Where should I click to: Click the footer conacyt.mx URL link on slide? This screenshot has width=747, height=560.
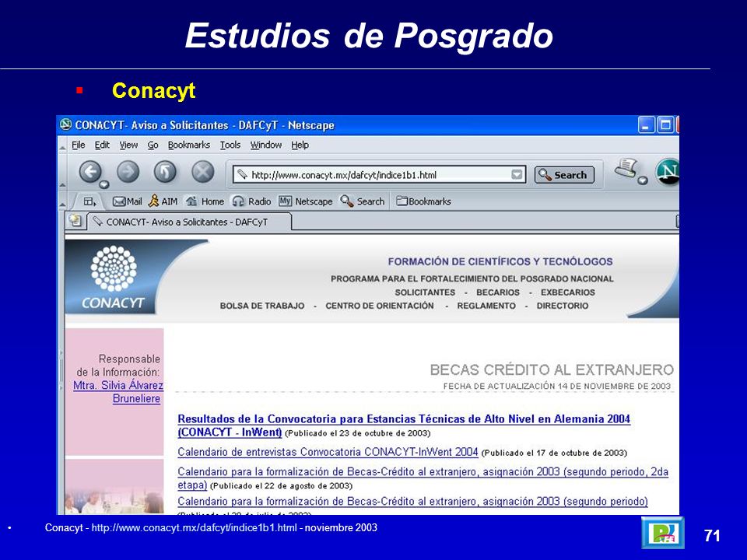[x=194, y=527]
